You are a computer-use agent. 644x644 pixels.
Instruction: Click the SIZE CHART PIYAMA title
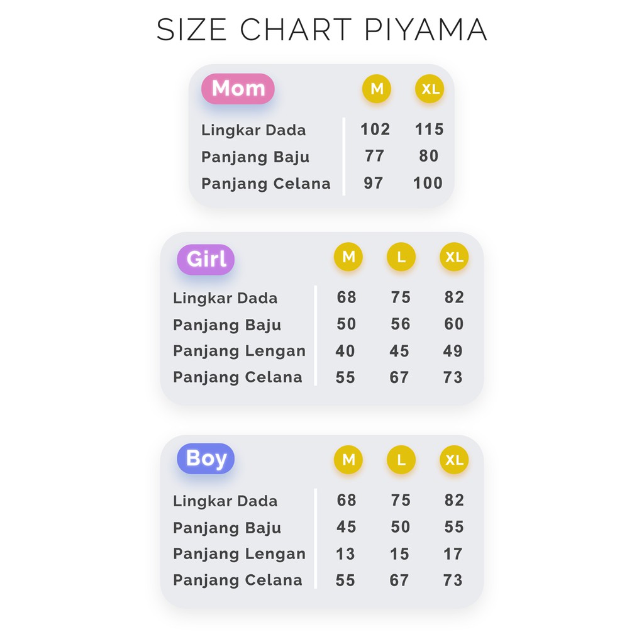(322, 30)
